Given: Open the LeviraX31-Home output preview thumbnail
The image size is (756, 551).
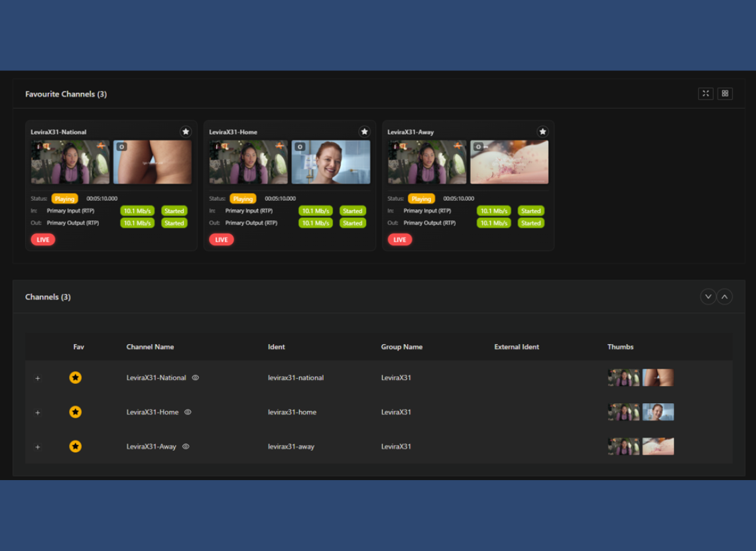Looking at the screenshot, I should 331,162.
